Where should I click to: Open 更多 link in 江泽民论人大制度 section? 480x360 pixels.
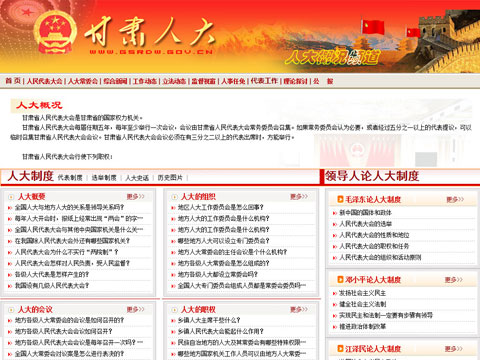tap(454, 349)
